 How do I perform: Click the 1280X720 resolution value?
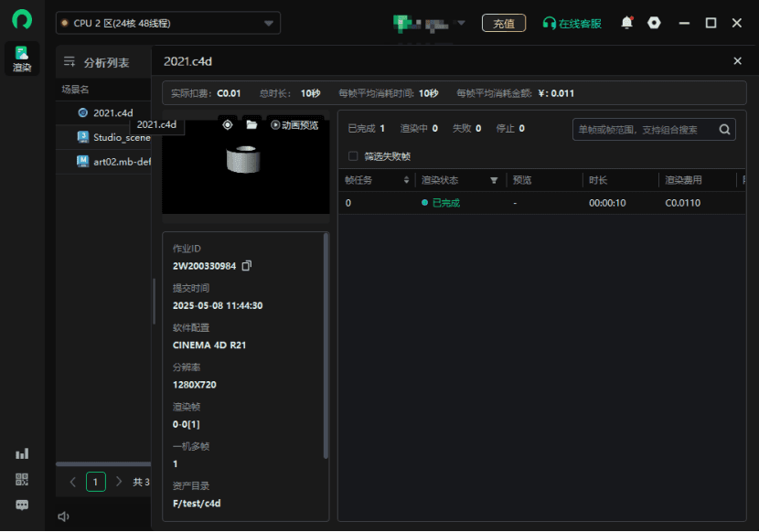click(x=195, y=385)
